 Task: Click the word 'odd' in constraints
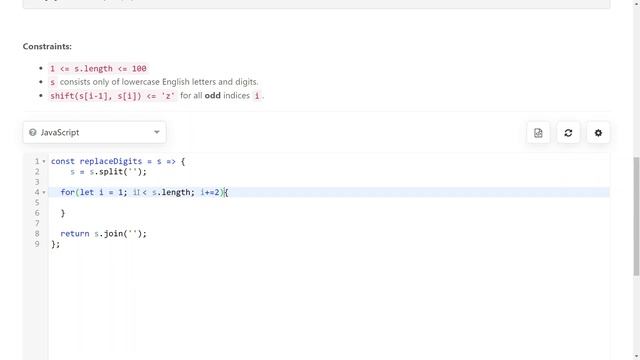(213, 96)
